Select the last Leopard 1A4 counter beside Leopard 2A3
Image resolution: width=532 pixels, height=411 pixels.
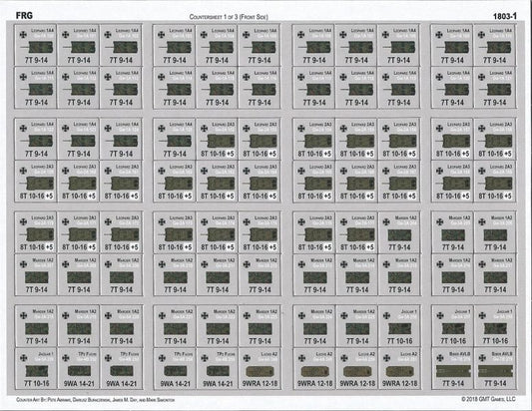click(175, 139)
